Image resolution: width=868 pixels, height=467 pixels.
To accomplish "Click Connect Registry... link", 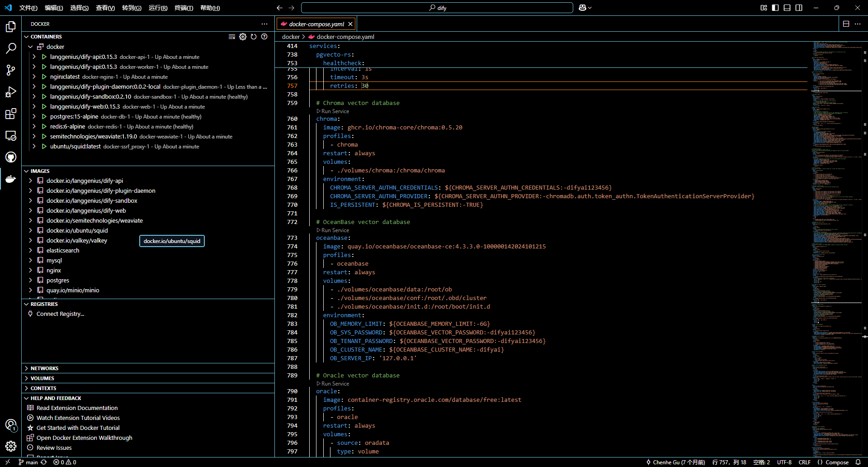I will tap(60, 314).
